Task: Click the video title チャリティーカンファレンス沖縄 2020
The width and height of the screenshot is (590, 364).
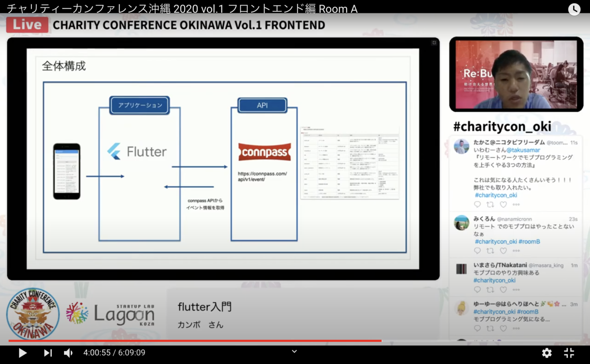Action: pos(182,9)
